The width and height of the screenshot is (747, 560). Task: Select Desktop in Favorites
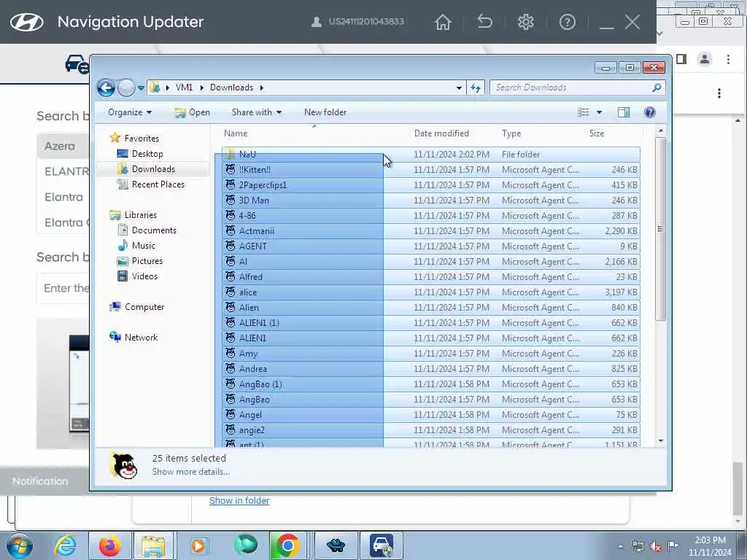pos(147,154)
